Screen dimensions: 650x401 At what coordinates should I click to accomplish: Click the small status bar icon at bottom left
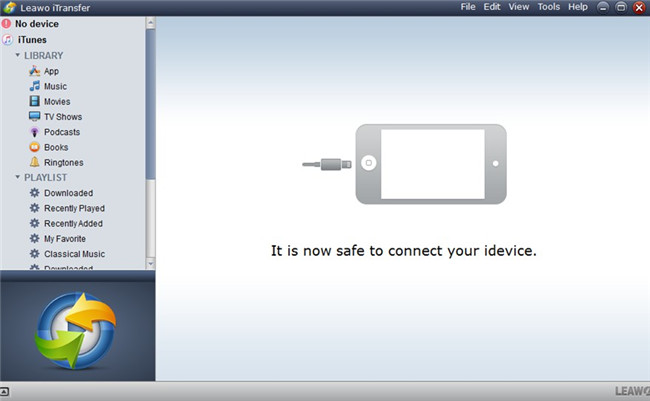point(4,391)
